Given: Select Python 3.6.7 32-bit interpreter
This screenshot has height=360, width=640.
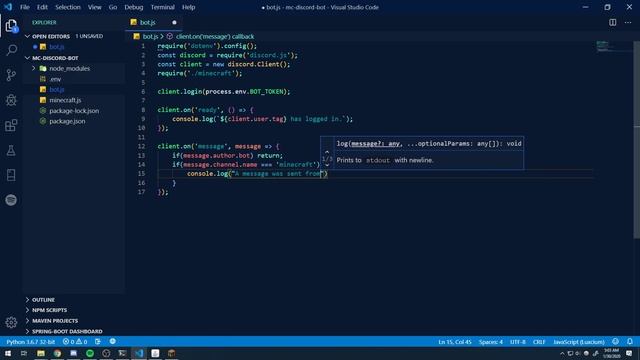Looking at the screenshot, I should pos(31,342).
